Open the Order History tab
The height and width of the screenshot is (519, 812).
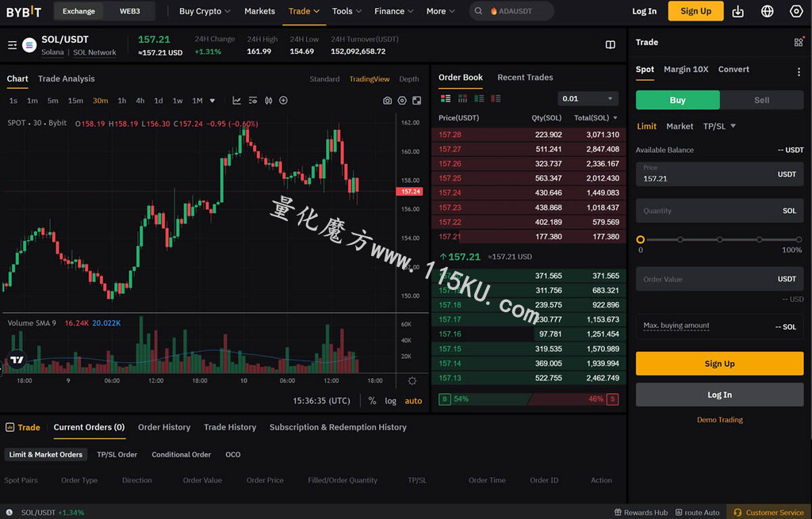pos(164,427)
